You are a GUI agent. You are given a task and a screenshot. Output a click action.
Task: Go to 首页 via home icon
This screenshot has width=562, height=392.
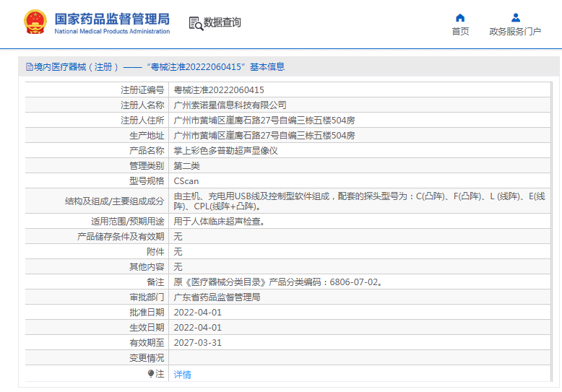[x=460, y=17]
